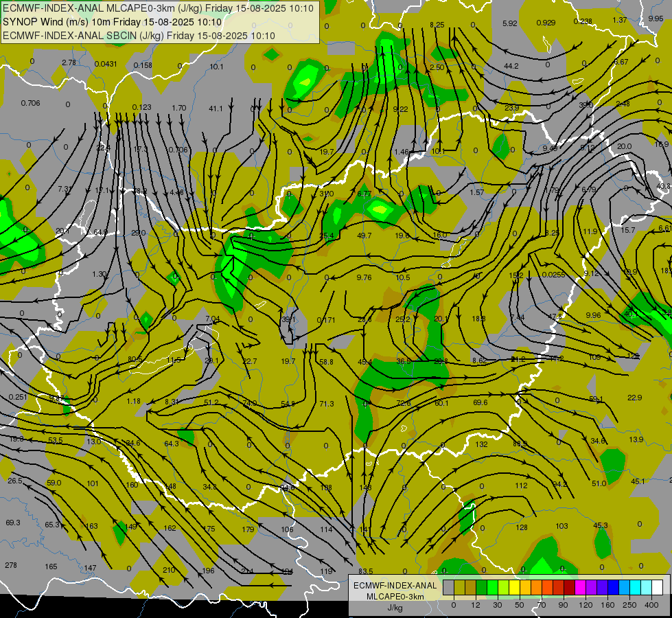Click the map value 2.78

pyautogui.click(x=69, y=62)
